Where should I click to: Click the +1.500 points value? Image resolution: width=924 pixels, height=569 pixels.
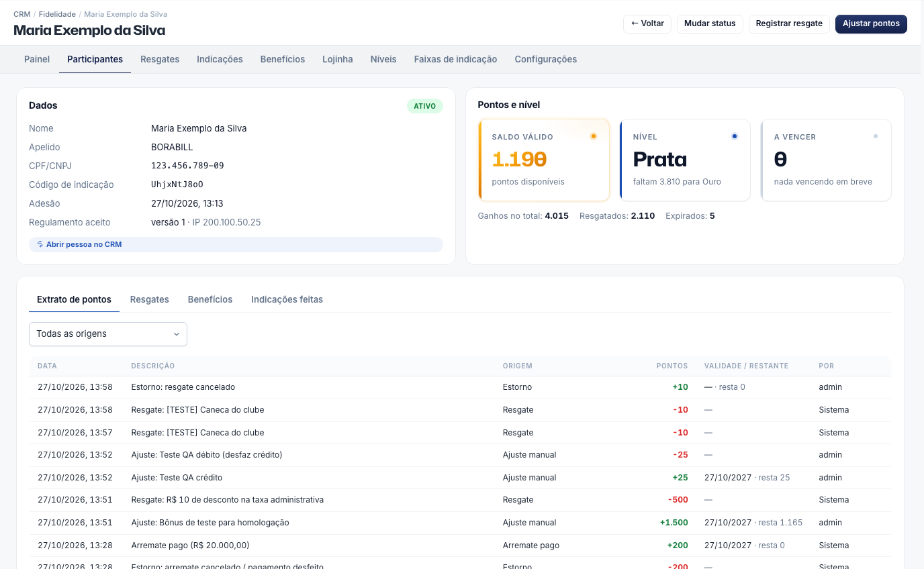(674, 523)
